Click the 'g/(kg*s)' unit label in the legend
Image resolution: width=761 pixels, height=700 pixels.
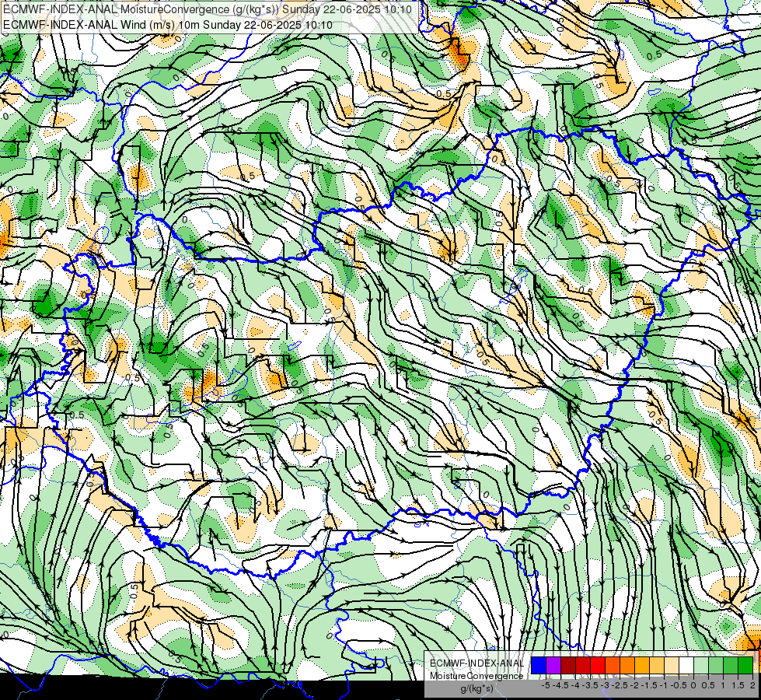(476, 689)
